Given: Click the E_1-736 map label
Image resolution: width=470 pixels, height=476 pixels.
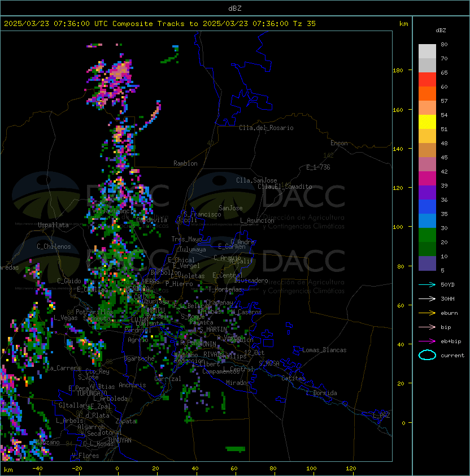Looking at the screenshot, I should 318,167.
